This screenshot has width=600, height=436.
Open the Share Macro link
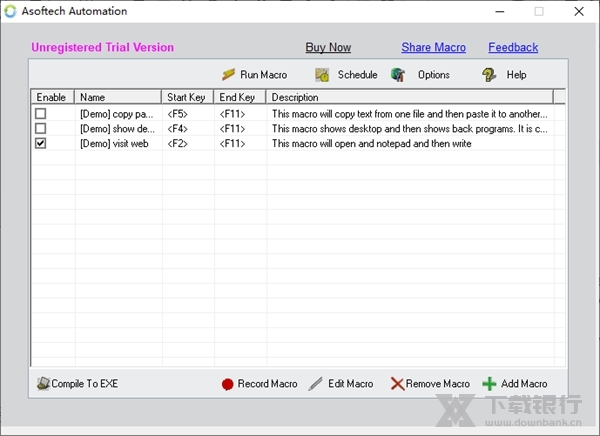[433, 47]
